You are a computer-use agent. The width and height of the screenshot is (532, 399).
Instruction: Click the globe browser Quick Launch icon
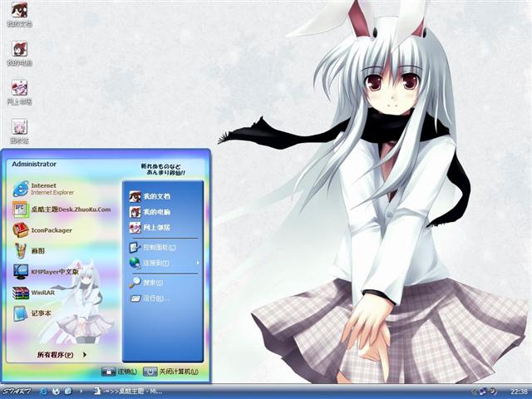click(56, 392)
